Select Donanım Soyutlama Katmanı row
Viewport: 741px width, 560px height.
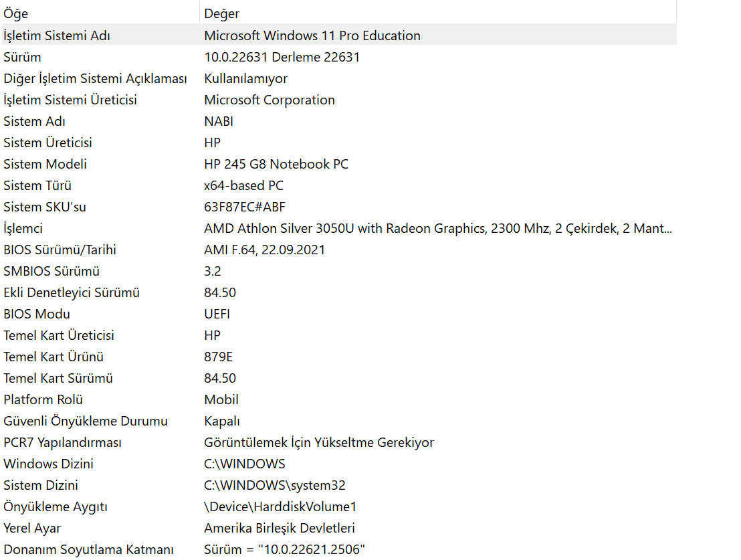coord(339,549)
